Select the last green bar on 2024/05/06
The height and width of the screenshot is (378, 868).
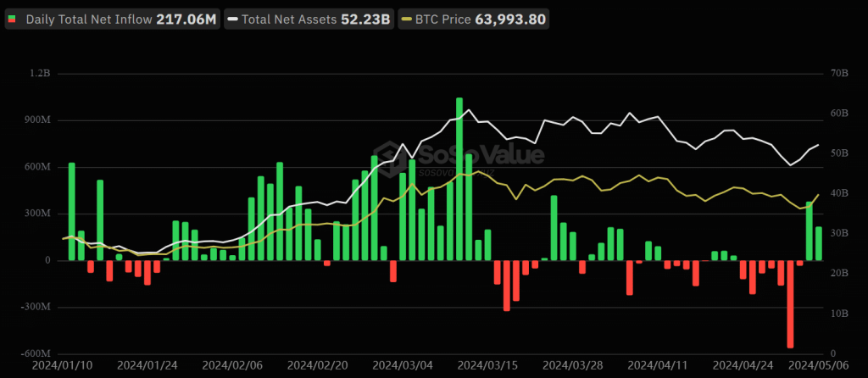click(819, 243)
